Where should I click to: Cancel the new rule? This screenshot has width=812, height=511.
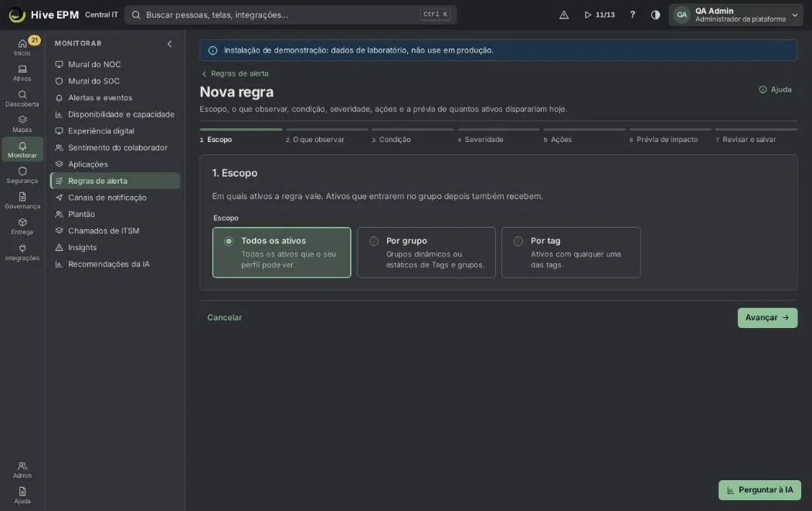tap(224, 317)
